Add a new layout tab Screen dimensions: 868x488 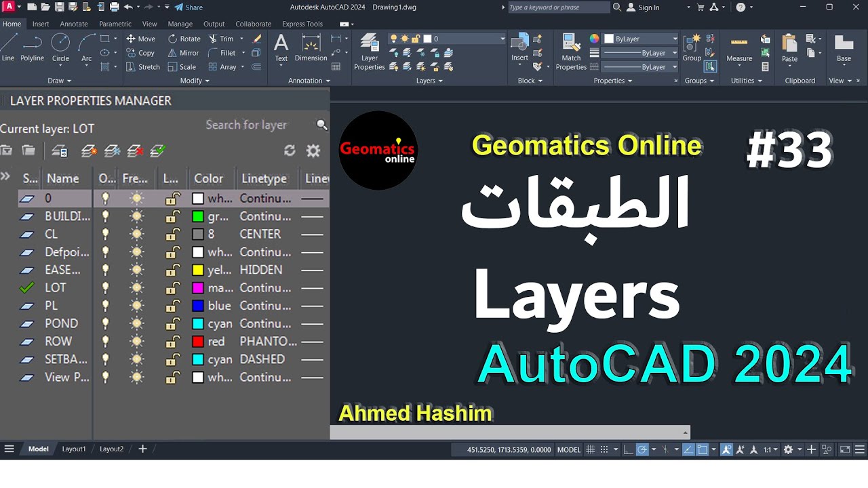coord(142,449)
